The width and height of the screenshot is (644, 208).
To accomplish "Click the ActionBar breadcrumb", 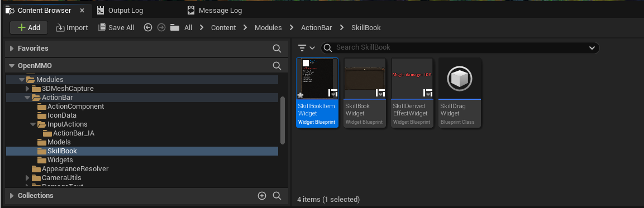I will point(316,27).
